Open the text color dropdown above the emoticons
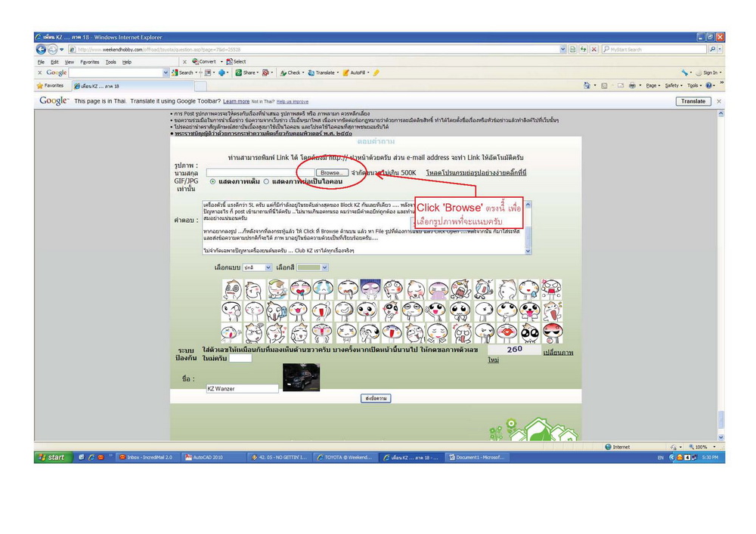Screen dimensions: 756x534 (312, 267)
